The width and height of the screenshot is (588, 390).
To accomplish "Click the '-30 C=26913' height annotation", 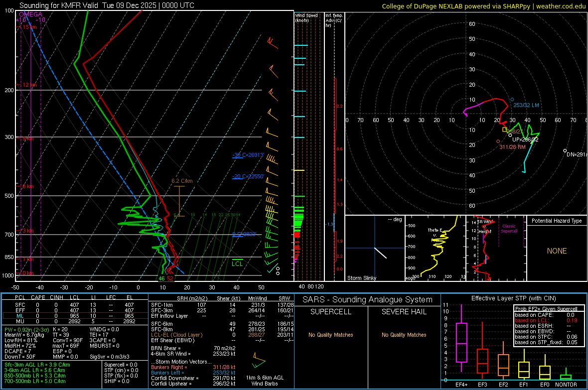I will [x=248, y=155].
